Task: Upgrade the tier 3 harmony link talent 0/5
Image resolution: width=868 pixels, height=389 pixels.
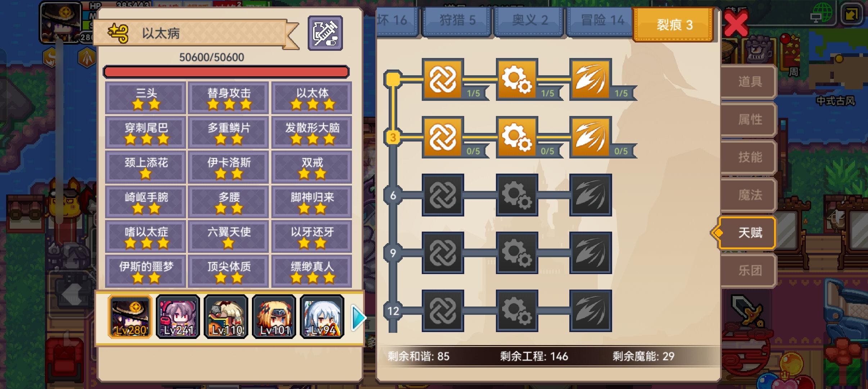Action: (443, 137)
